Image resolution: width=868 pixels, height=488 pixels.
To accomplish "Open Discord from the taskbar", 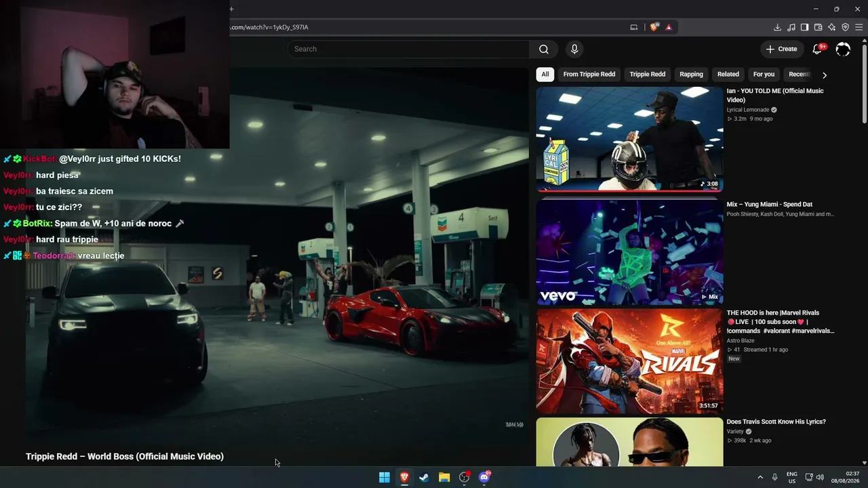I will click(484, 477).
